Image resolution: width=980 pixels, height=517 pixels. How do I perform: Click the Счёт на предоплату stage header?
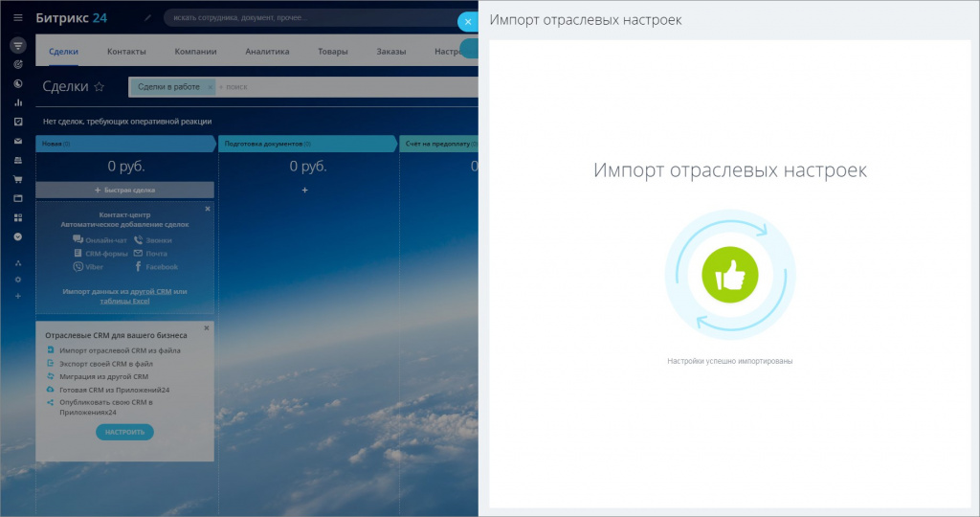tap(439, 144)
